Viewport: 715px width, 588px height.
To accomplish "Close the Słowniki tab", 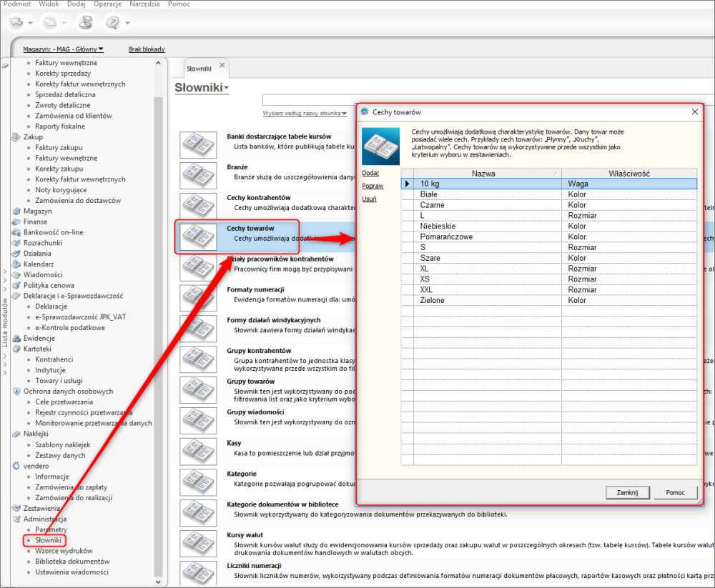I will tap(222, 65).
